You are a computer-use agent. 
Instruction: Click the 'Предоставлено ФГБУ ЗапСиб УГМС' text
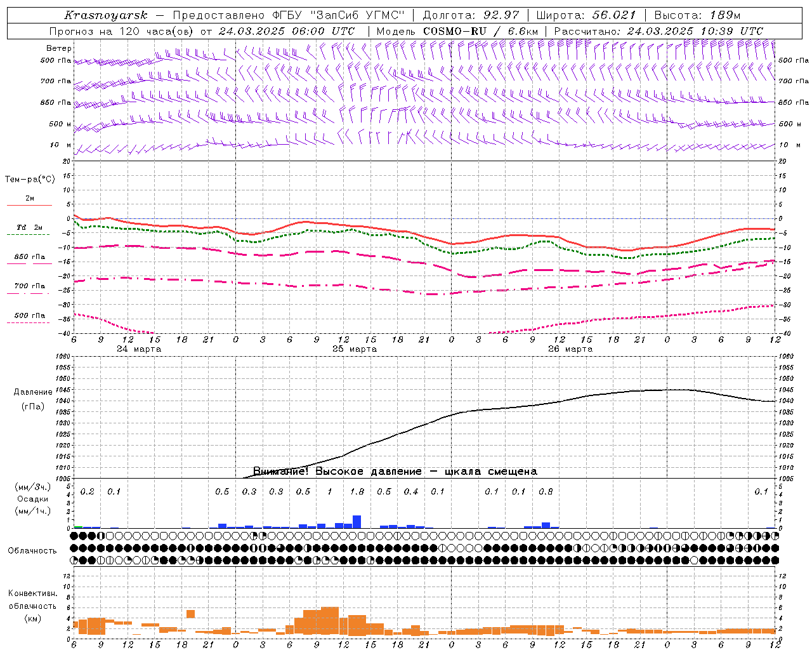pos(289,15)
